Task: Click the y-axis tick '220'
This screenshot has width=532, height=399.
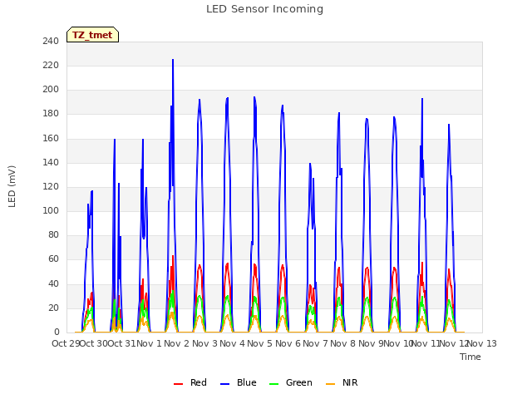Action: click(x=51, y=65)
